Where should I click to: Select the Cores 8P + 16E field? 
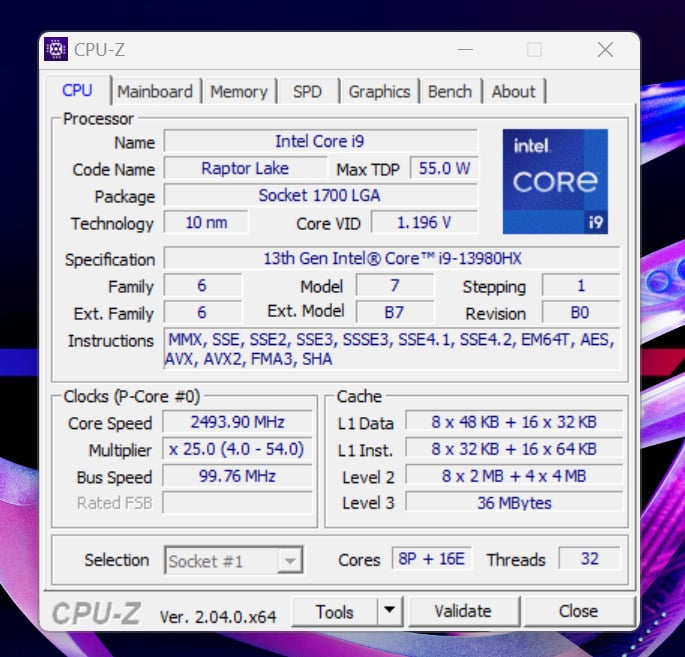[x=430, y=559]
